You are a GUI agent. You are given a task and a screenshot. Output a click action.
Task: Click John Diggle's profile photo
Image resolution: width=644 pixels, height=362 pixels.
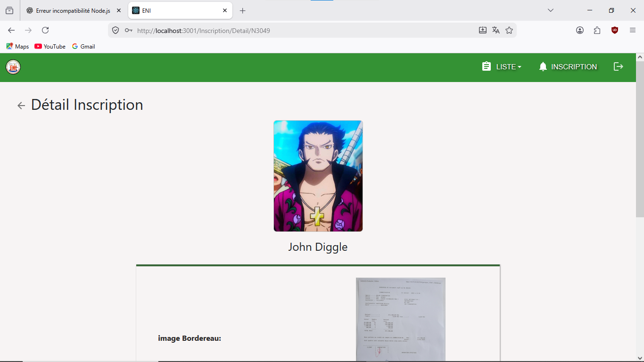coord(318,176)
